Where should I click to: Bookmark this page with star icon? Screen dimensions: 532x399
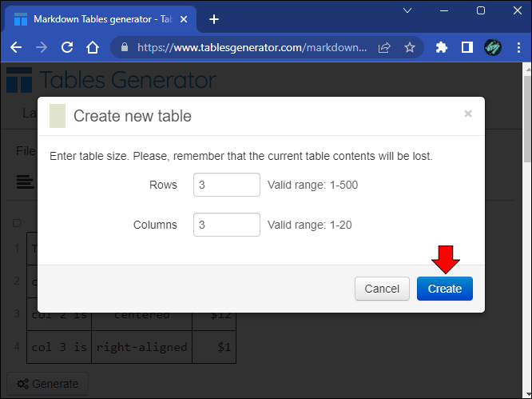pos(410,47)
